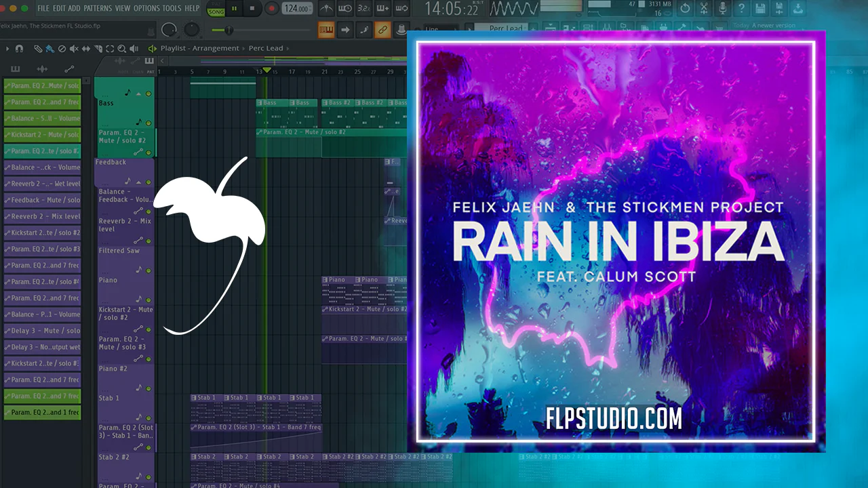Screen dimensions: 868x488
Task: Show audio clips in the picker panel
Action: (42, 69)
